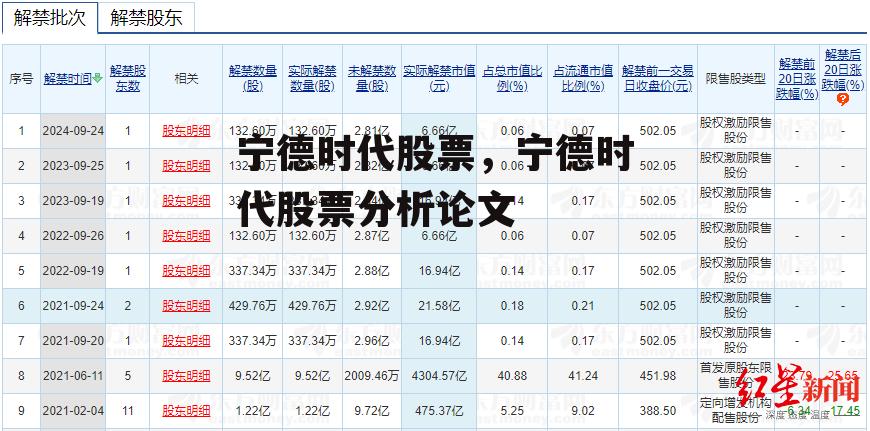Open 股东明细 for the 2023-09-19 row
Viewport: 870px width, 431px height.
pyautogui.click(x=186, y=201)
